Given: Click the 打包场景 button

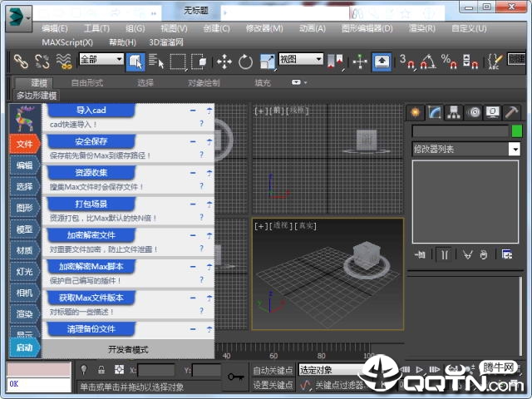Looking at the screenshot, I should coord(91,204).
